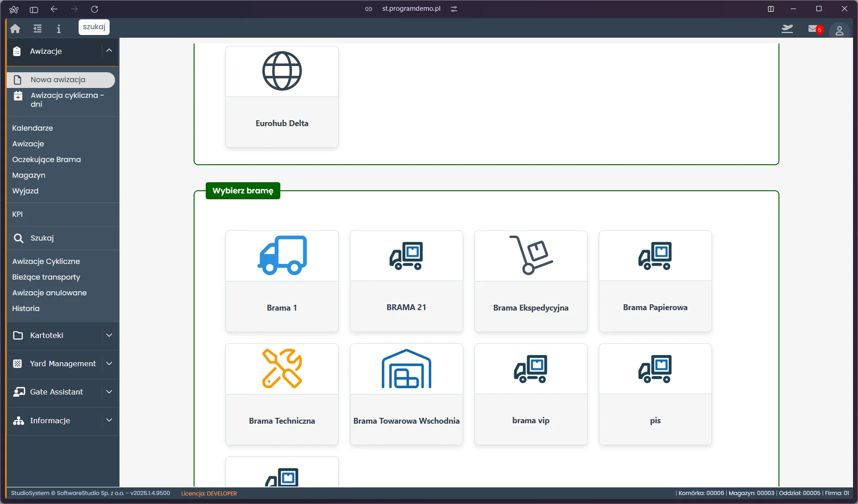This screenshot has height=504, width=858.
Task: Select the Brama 1 blue truck icon
Action: point(282,255)
